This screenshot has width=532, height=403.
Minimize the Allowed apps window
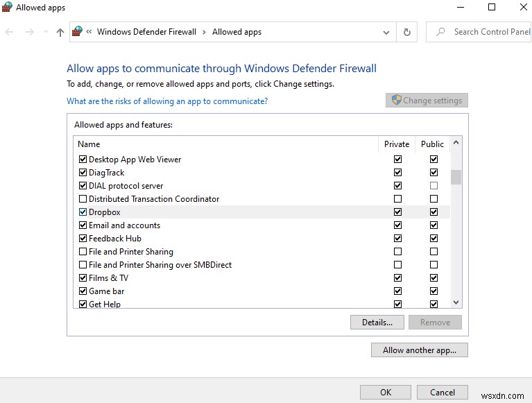point(461,7)
